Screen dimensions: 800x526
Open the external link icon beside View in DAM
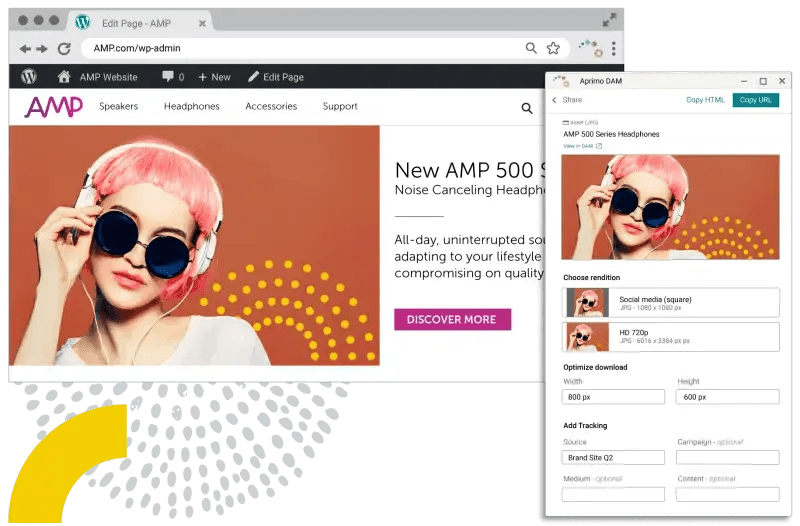[599, 146]
